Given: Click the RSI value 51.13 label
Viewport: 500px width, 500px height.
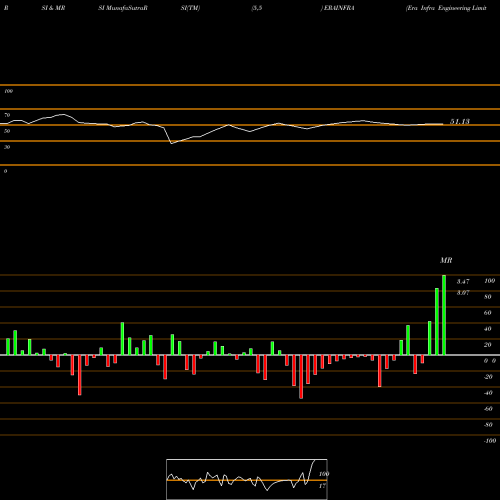Looking at the screenshot, I should (460, 122).
